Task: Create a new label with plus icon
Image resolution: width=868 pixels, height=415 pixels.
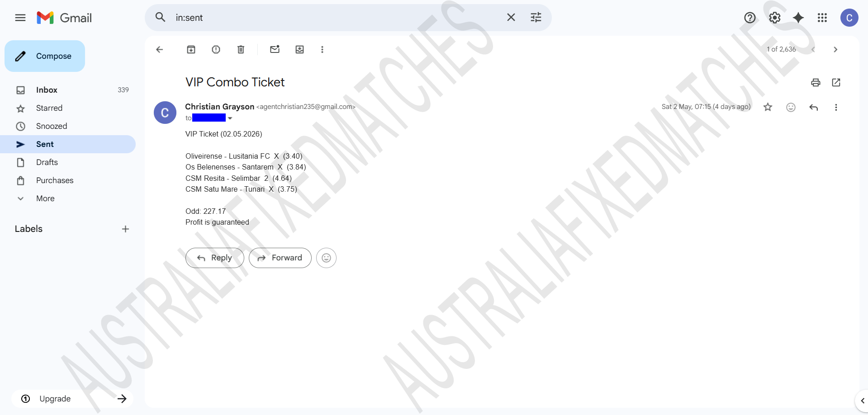Action: click(125, 229)
